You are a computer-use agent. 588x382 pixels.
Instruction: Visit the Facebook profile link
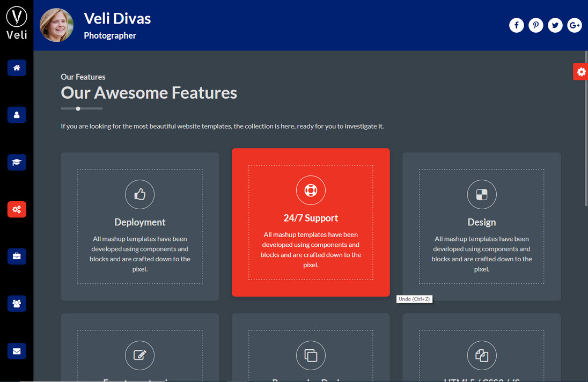pos(516,25)
